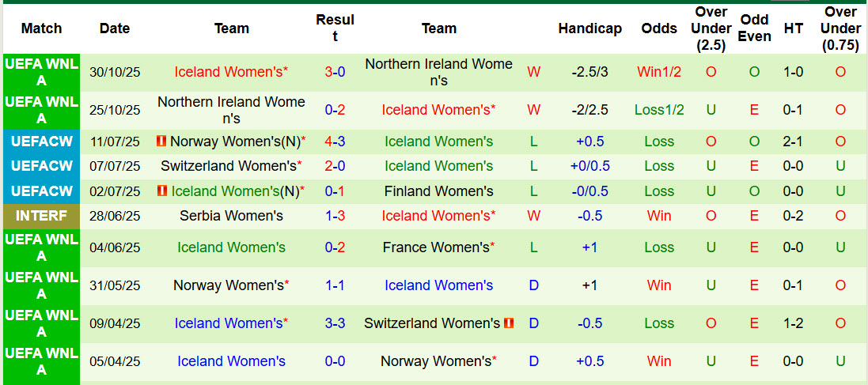Open the 1-1 match score link
Screen dimensions: 868x385
[335, 285]
